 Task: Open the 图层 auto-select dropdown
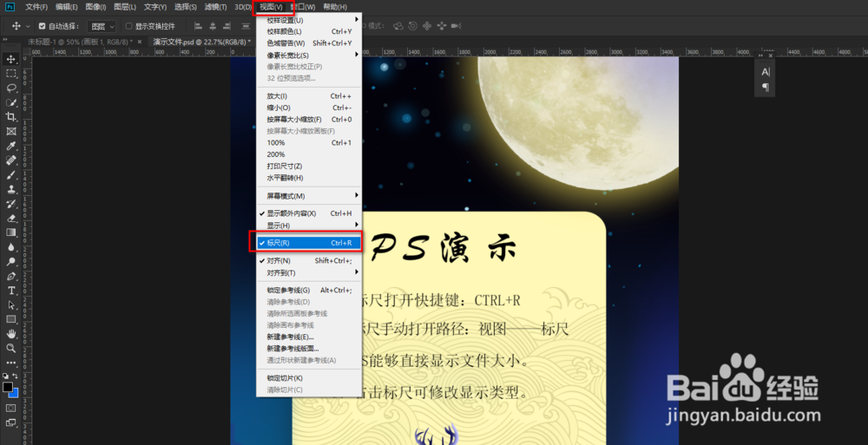[x=102, y=26]
